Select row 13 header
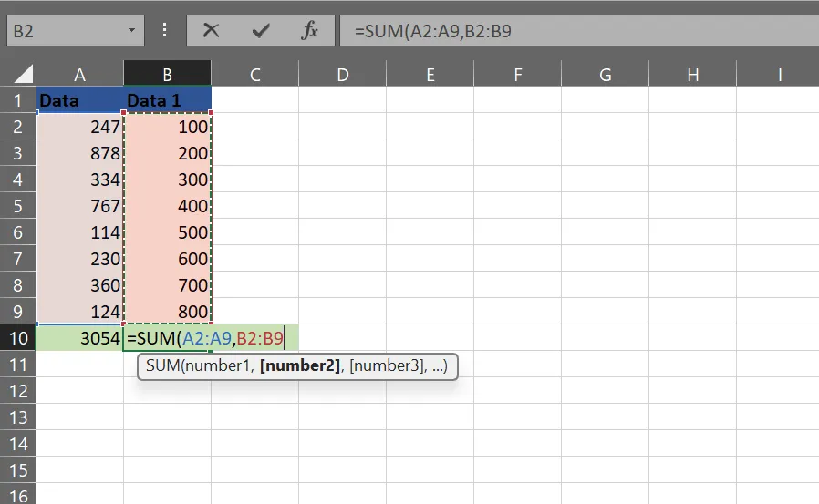The image size is (819, 504). (17, 417)
